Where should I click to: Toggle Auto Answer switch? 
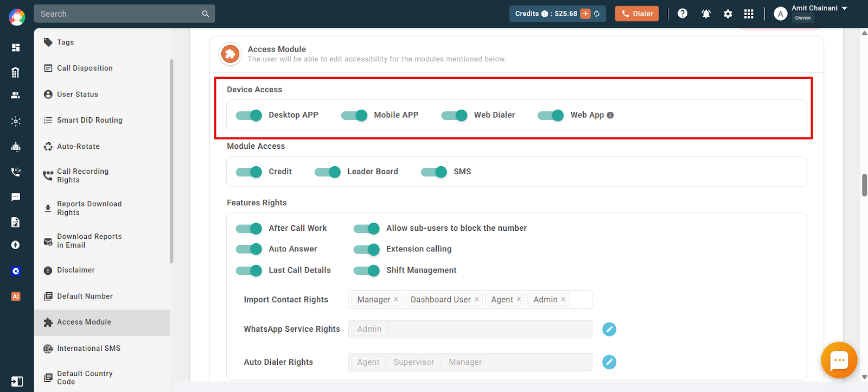pos(249,249)
